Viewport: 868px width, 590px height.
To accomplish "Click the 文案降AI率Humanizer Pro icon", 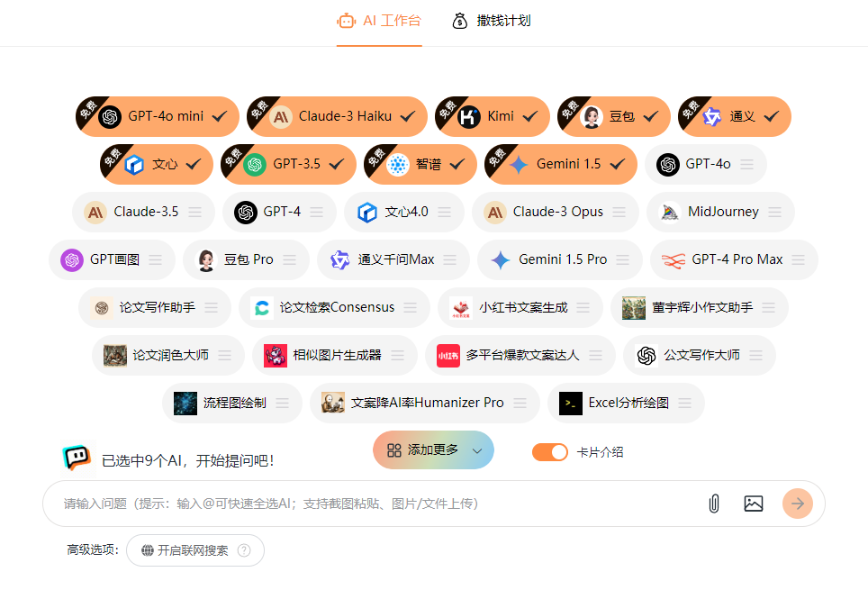I will point(333,404).
